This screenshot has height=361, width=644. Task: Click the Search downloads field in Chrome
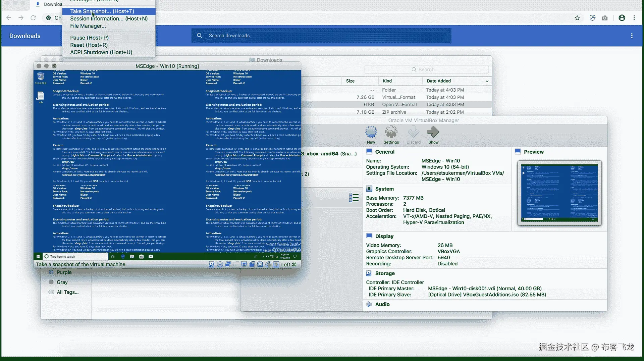pyautogui.click(x=321, y=36)
